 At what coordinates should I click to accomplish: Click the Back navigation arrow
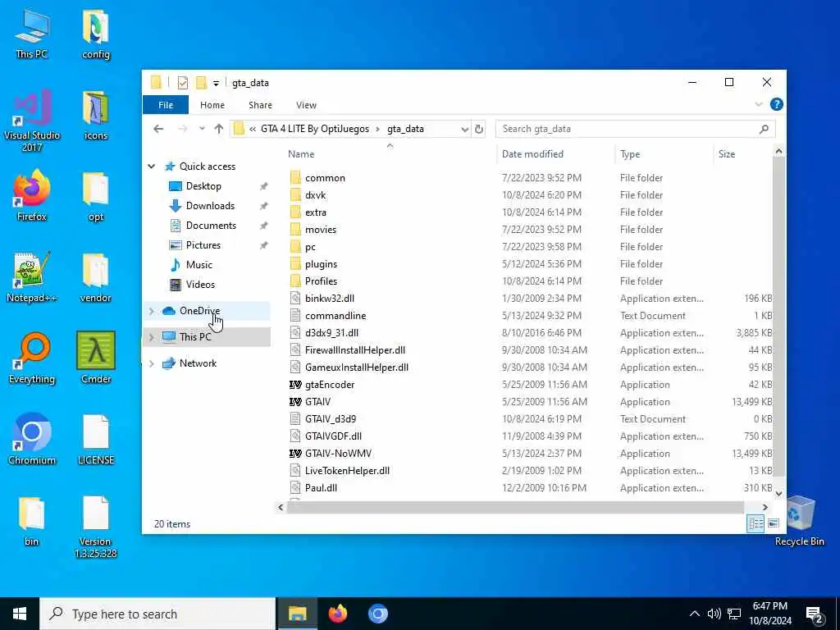158,129
